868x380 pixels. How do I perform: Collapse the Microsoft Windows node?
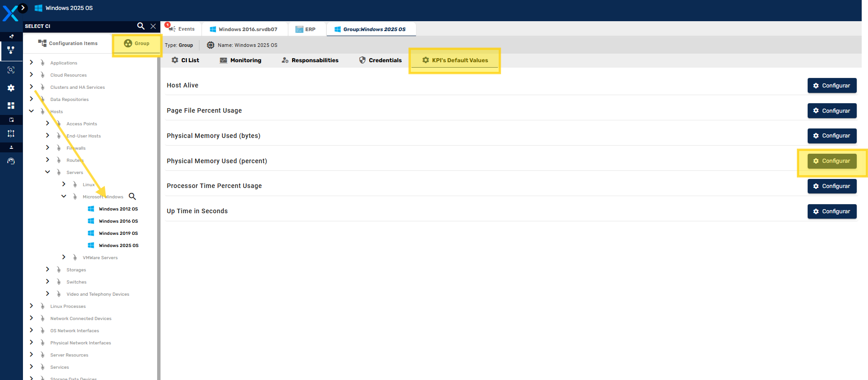pos(64,197)
